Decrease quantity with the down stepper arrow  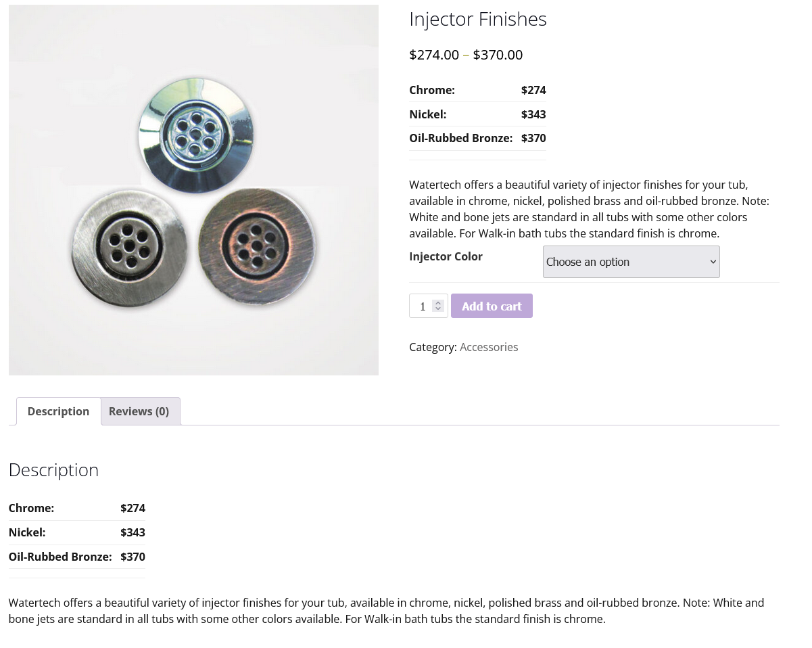pos(437,310)
